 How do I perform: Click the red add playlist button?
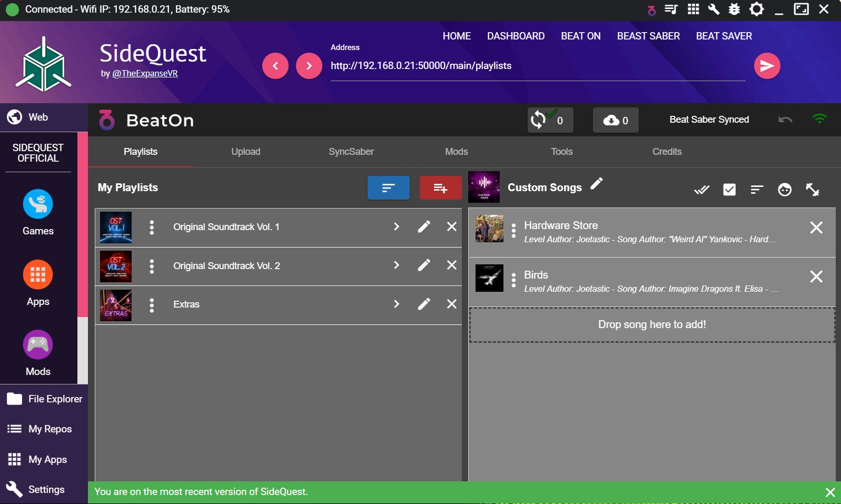click(x=441, y=188)
